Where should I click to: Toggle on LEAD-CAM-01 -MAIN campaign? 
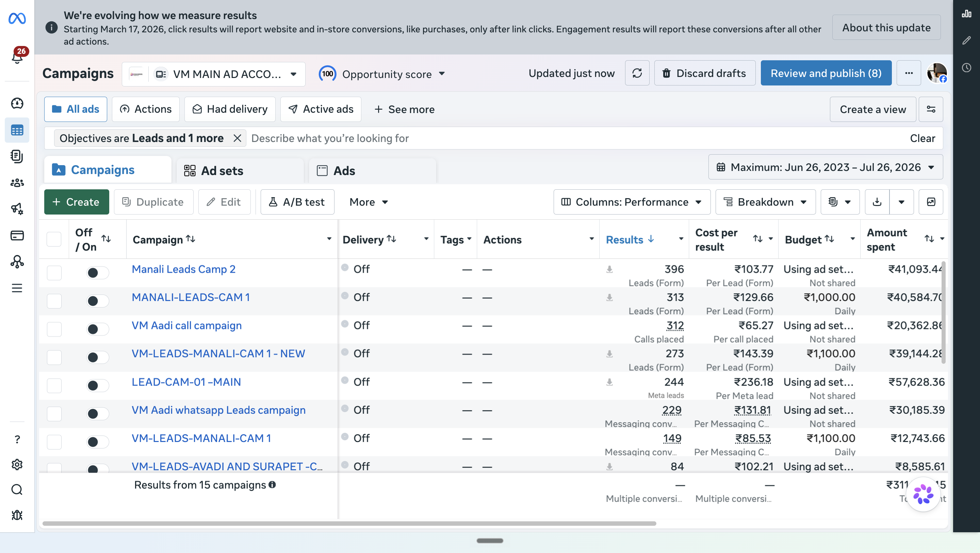98,385
